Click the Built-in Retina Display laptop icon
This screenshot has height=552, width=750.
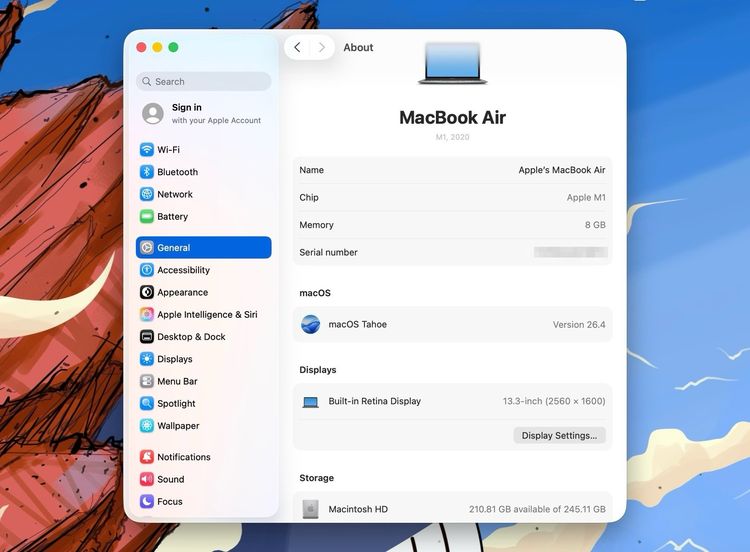point(310,402)
